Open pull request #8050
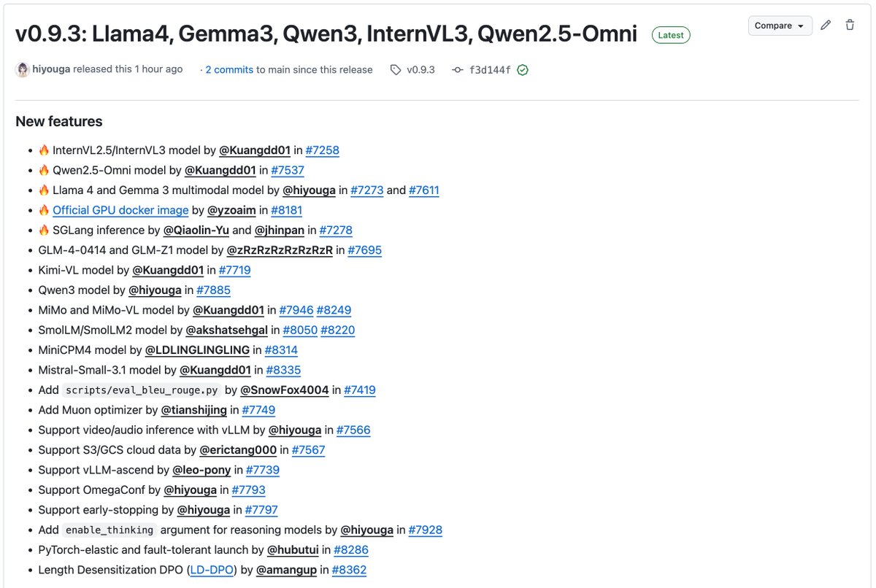The image size is (876, 588). (300, 330)
